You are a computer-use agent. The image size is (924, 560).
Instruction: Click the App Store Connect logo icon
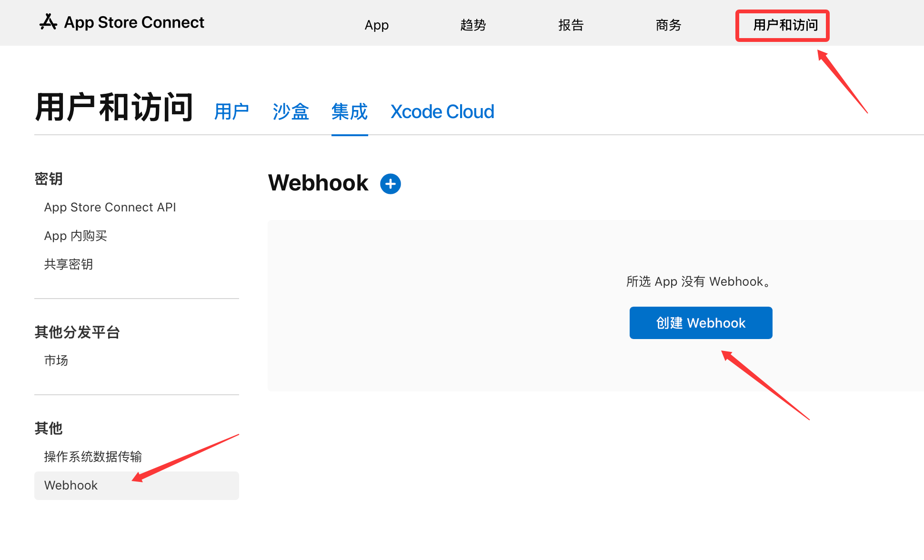point(48,22)
